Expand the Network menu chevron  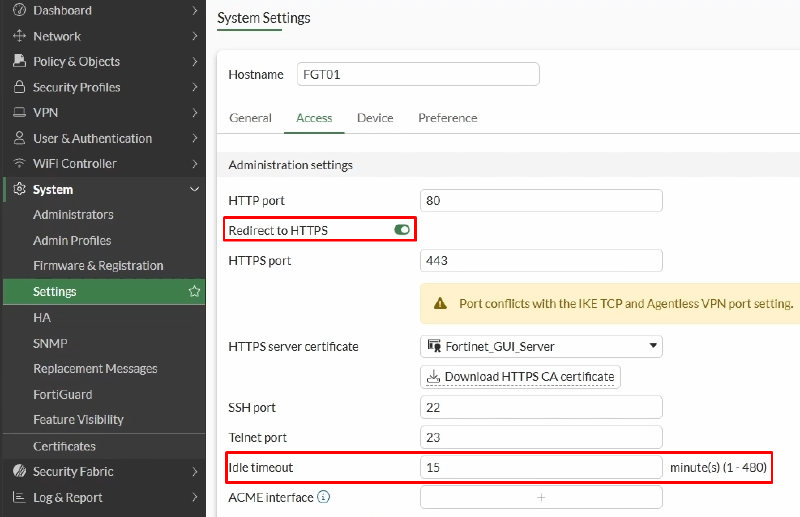point(194,36)
